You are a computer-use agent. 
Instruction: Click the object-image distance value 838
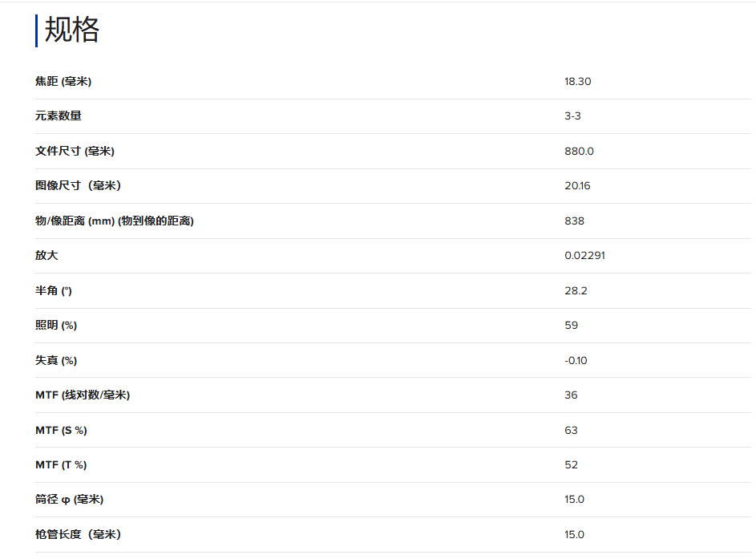point(574,221)
